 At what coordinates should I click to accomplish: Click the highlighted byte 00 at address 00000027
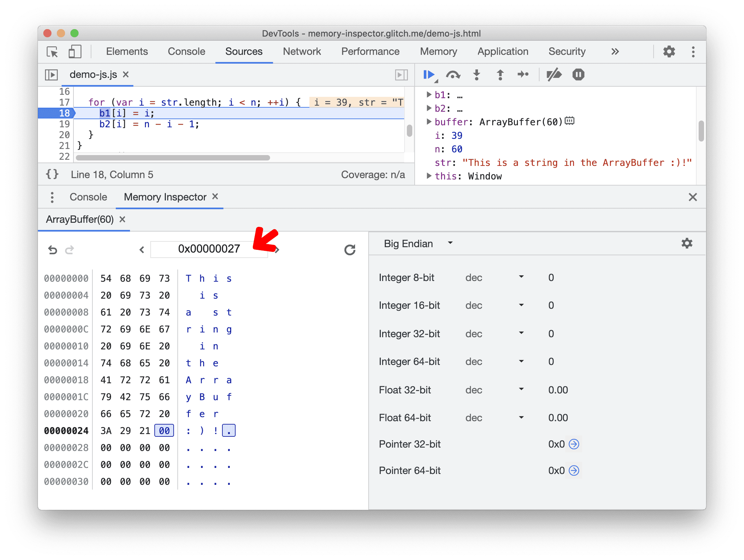point(163,429)
